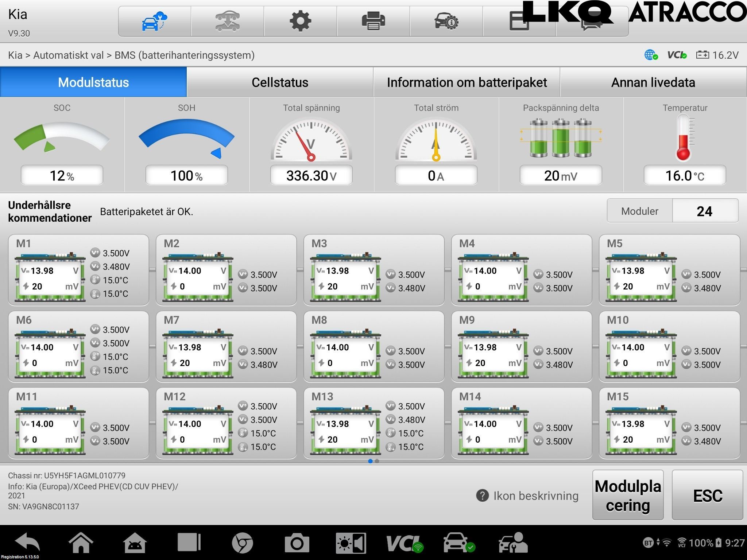Select the Annan livedata tab

tap(653, 82)
